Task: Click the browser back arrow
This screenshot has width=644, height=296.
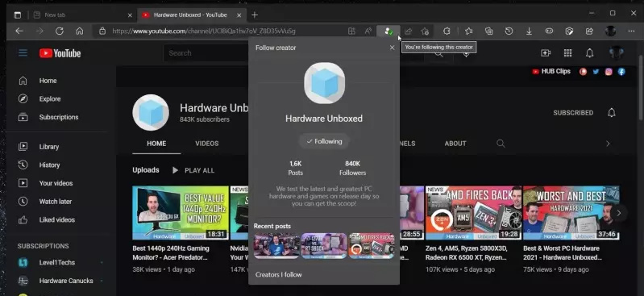Action: coord(19,31)
